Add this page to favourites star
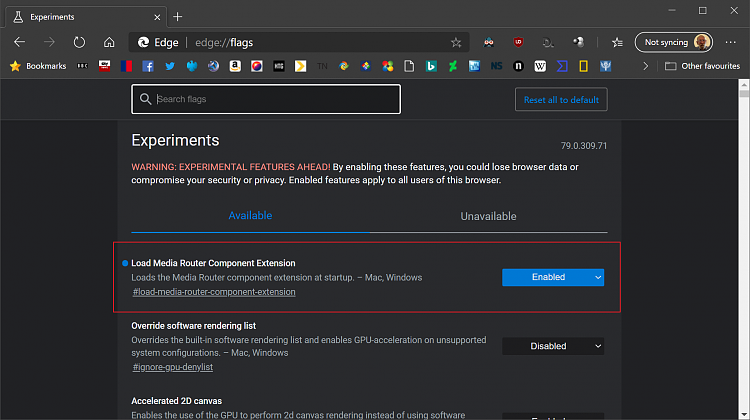This screenshot has height=420, width=750. click(x=456, y=43)
